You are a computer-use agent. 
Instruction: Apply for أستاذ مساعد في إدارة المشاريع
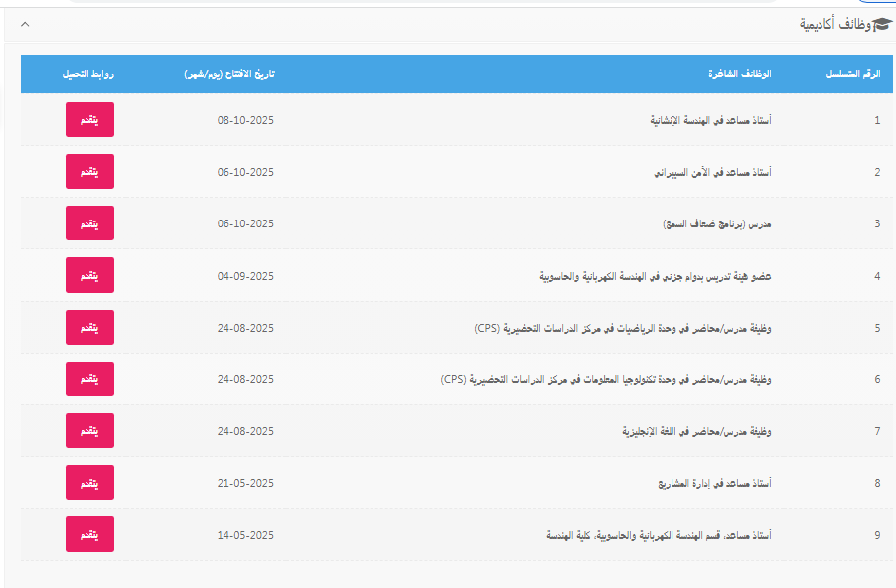coord(89,483)
